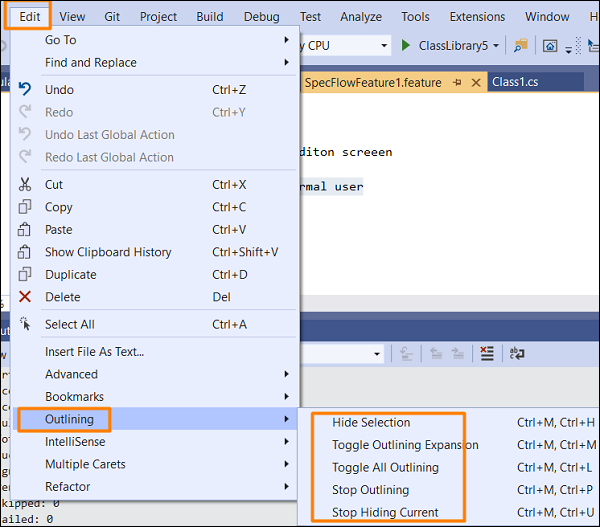Start debugging with green play arrow

[x=406, y=46]
